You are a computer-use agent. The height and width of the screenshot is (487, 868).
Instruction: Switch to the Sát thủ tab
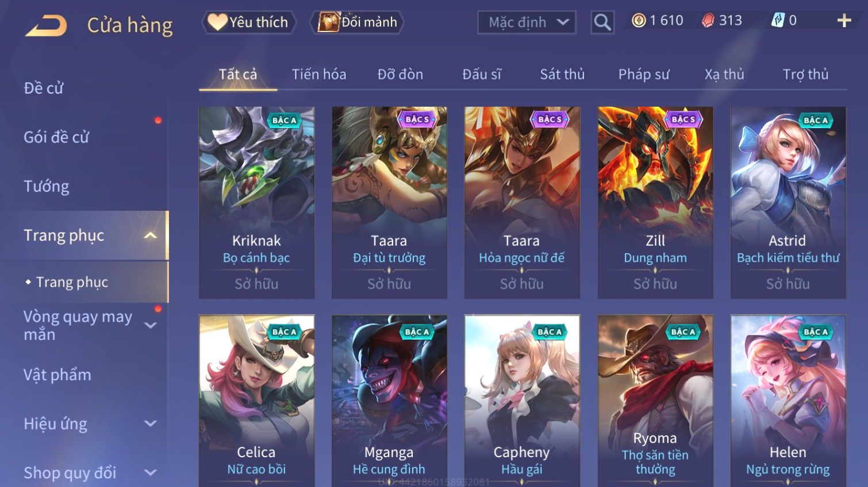click(562, 75)
